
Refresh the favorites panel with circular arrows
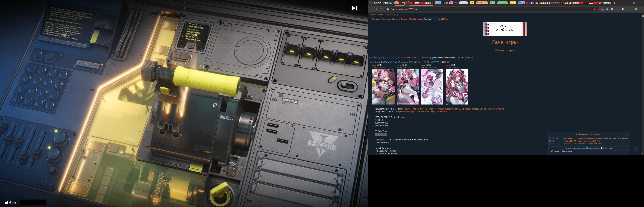click(x=628, y=135)
